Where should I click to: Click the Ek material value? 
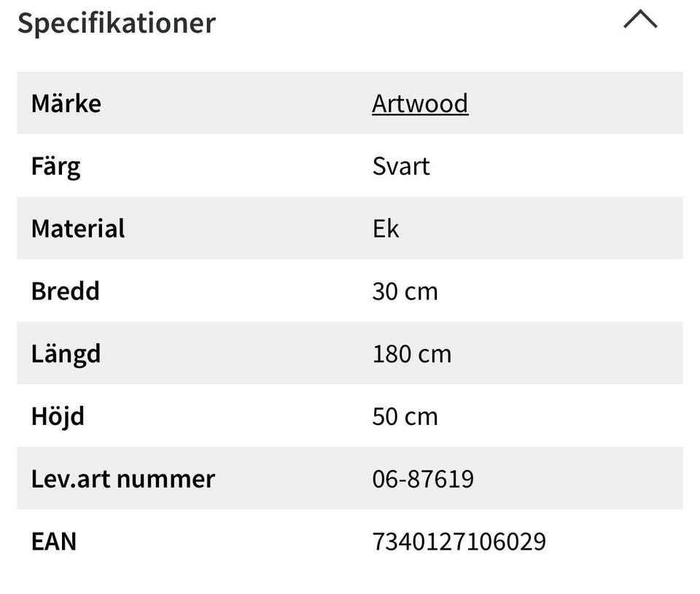point(385,228)
